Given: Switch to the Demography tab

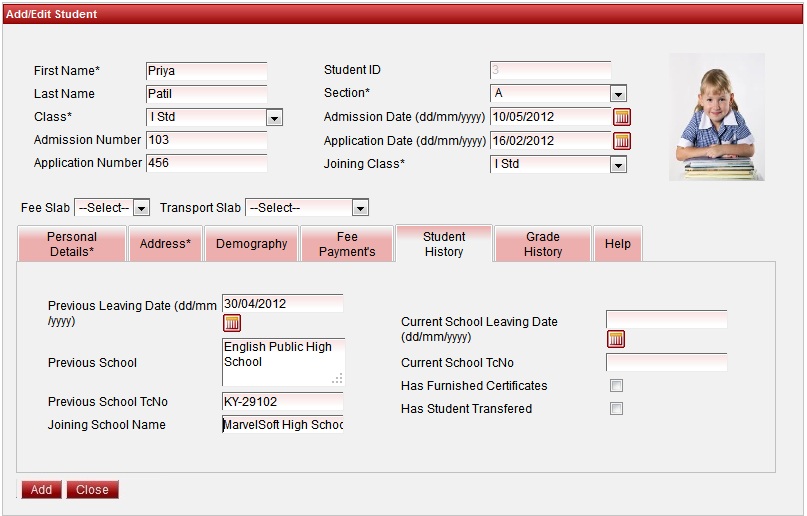Looking at the screenshot, I should [251, 244].
